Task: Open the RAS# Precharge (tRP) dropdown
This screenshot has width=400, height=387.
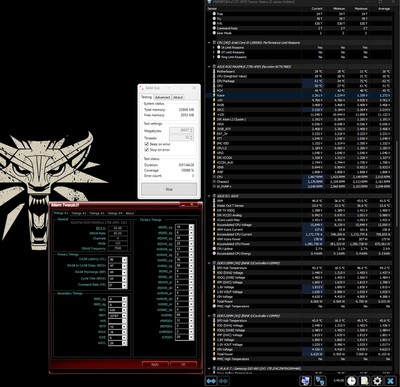Action: pos(124,272)
